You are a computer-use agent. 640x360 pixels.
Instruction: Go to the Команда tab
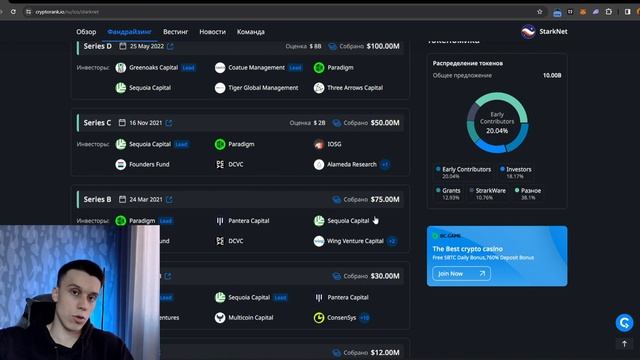coord(251,32)
